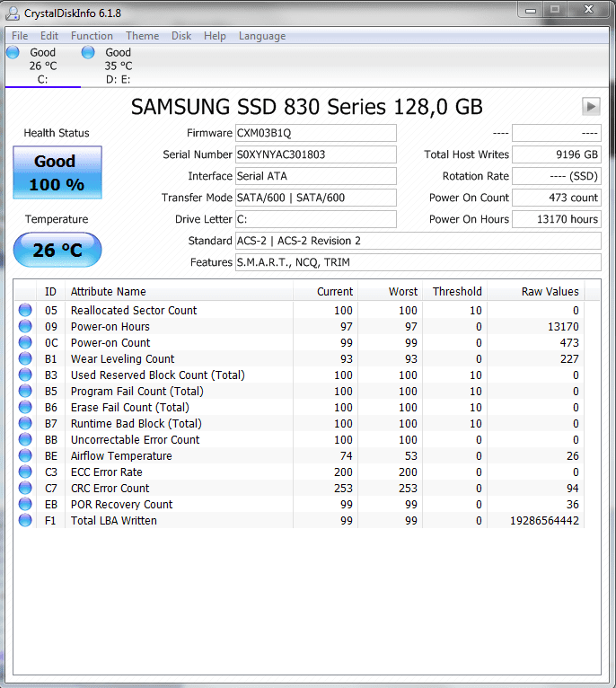616x688 pixels.
Task: Select the C: drive tab
Action: pyautogui.click(x=43, y=66)
